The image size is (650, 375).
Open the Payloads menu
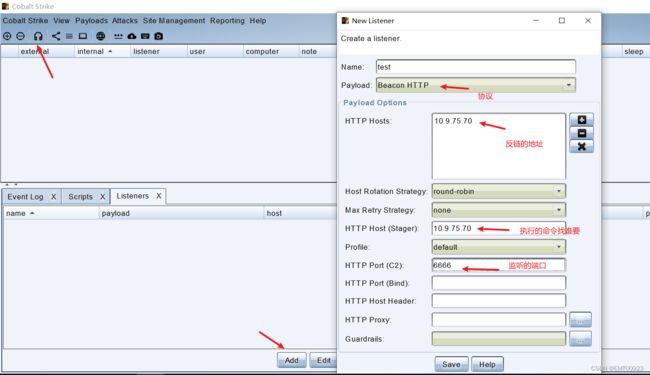91,20
